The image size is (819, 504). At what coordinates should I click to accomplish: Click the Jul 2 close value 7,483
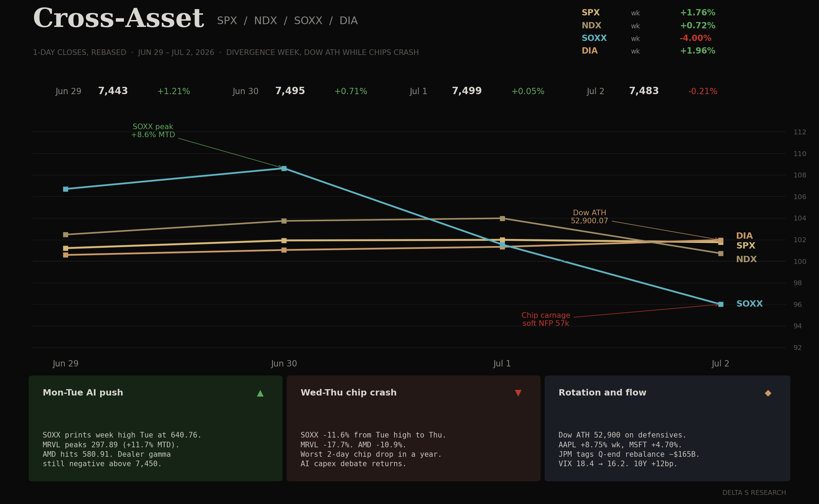click(x=644, y=91)
